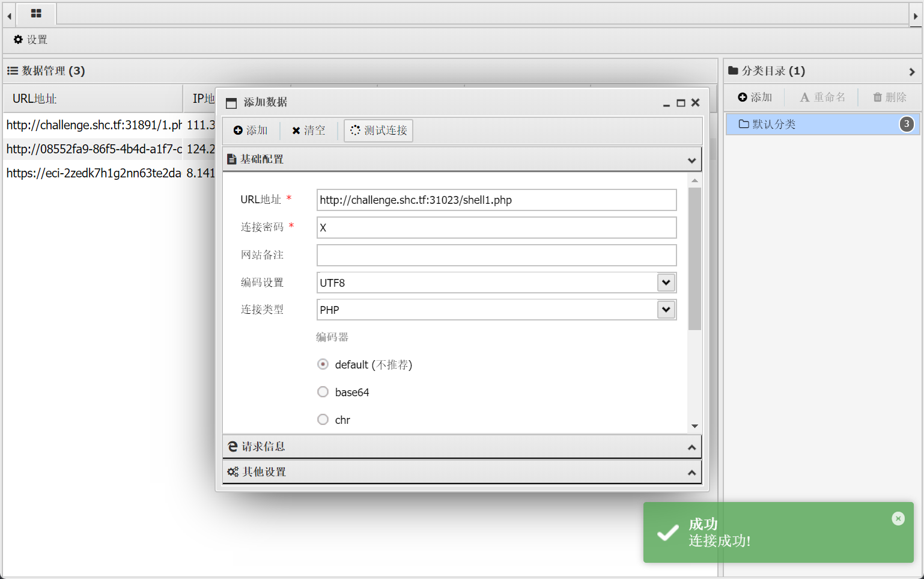Clear form with the 清空 button
The width and height of the screenshot is (924, 579).
(x=309, y=130)
